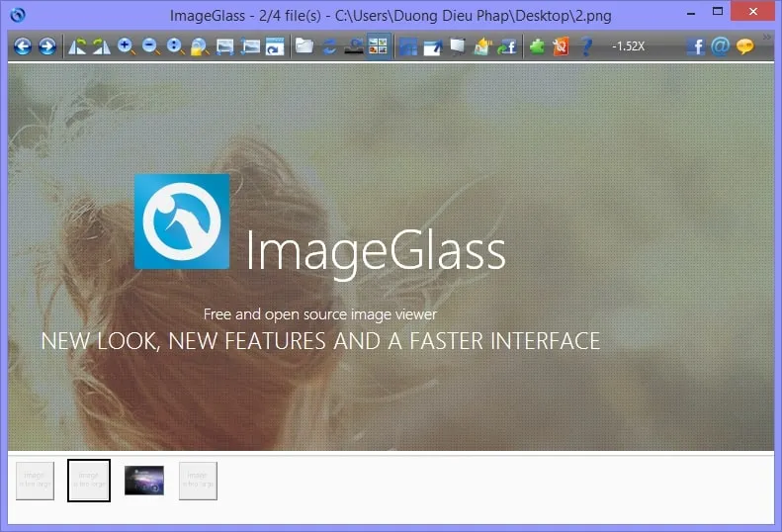Click the window adapt to image icon
The height and width of the screenshot is (532, 782).
274,46
